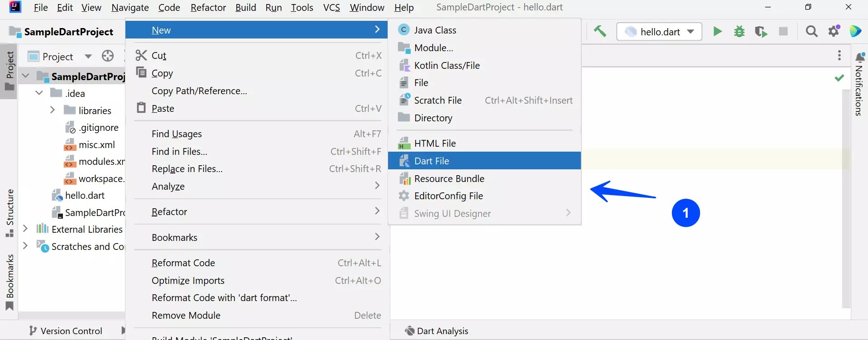The width and height of the screenshot is (868, 340).
Task: Expand the libraries folder node
Action: click(x=53, y=110)
